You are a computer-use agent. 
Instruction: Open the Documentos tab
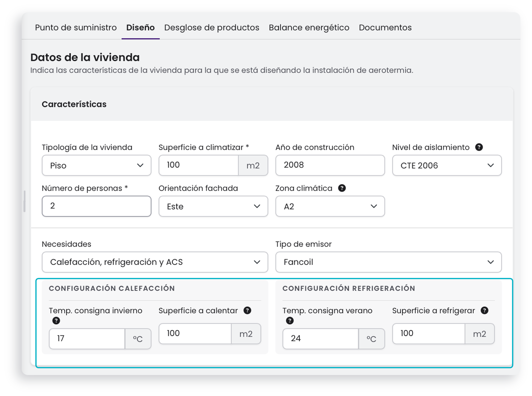385,28
